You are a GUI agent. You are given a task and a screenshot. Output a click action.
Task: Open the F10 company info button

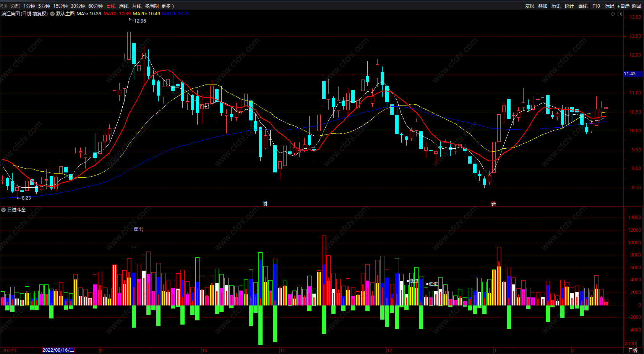596,6
